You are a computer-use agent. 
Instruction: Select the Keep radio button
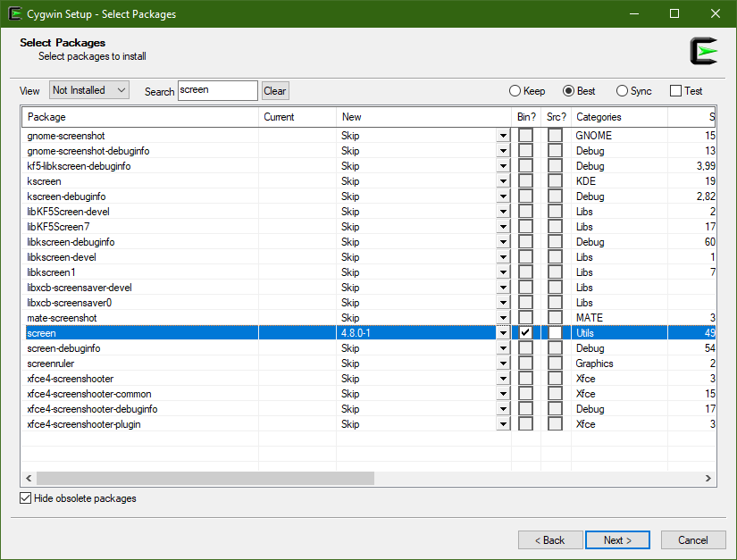(x=515, y=91)
